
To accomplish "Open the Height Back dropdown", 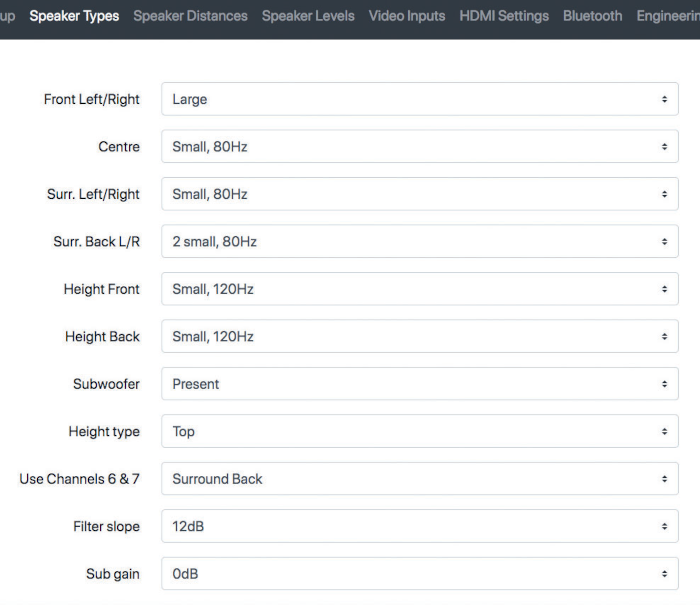I will tap(420, 336).
